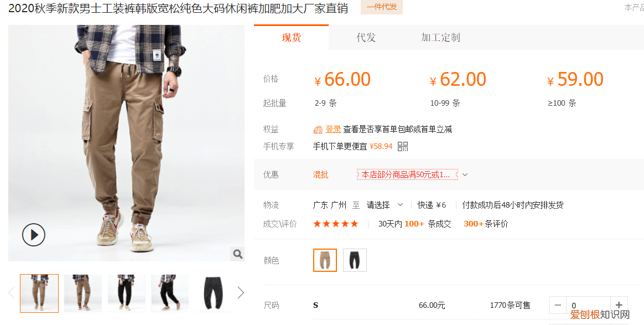Click the 一件代发 badge button
The width and height of the screenshot is (644, 325).
click(382, 7)
